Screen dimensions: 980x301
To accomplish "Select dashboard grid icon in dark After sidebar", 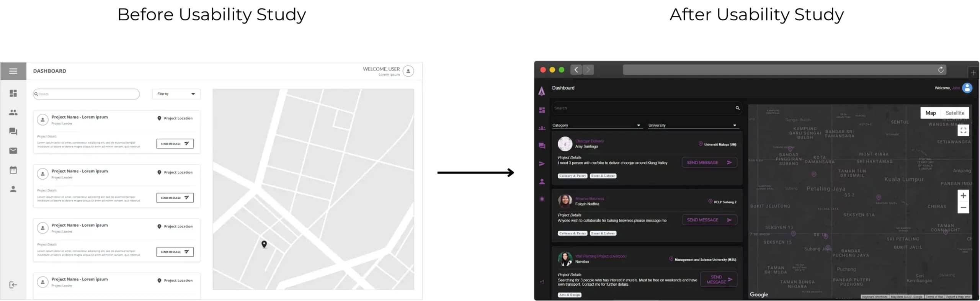I will (x=542, y=110).
